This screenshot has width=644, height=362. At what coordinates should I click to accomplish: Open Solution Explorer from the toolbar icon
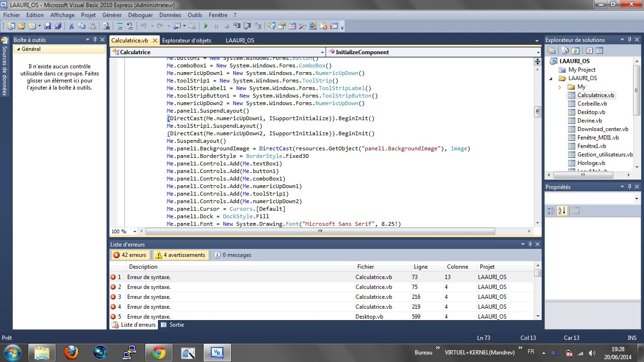click(271, 26)
